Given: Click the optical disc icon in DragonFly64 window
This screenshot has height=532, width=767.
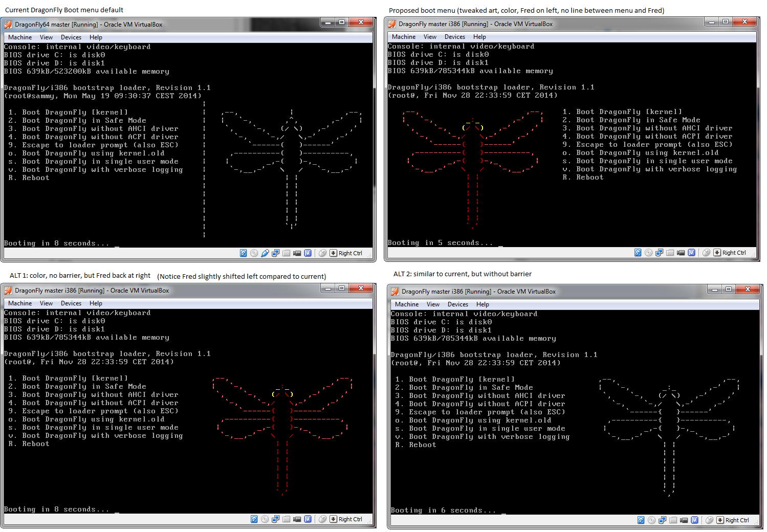Looking at the screenshot, I should pos(254,253).
